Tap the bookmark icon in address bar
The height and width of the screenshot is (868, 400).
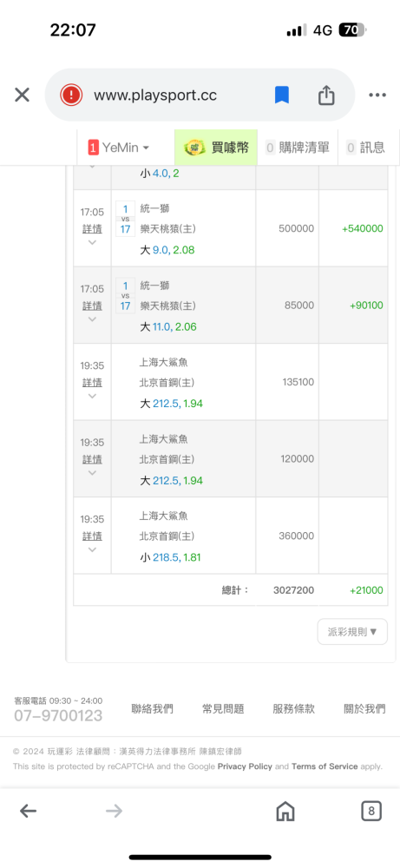pos(282,95)
